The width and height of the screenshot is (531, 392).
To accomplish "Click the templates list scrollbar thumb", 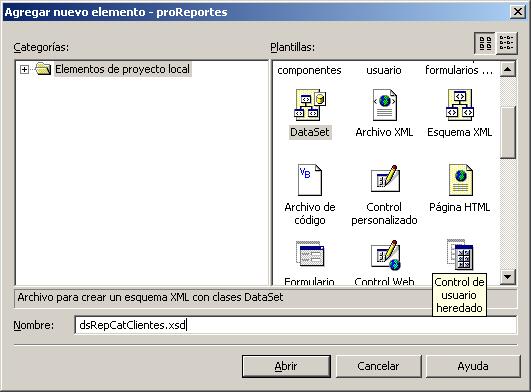I will tap(507, 132).
